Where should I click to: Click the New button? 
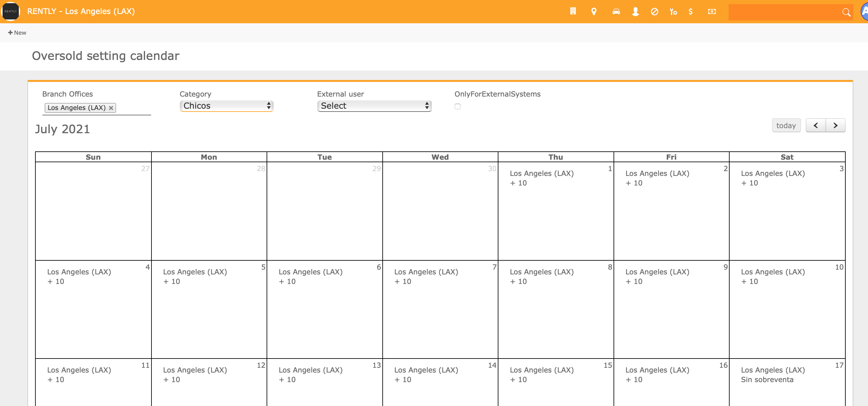17,33
